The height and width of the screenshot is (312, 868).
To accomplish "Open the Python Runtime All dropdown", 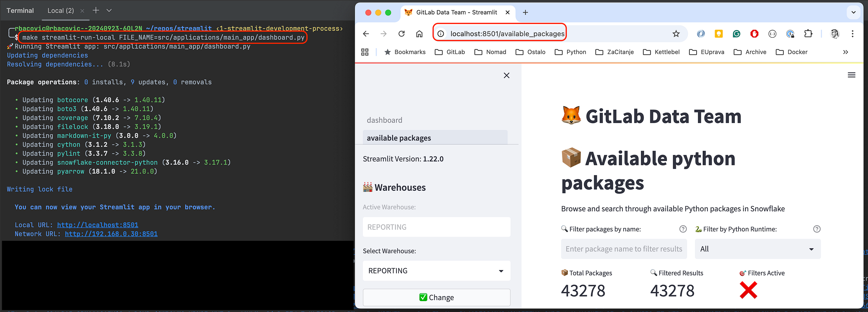I will [758, 249].
